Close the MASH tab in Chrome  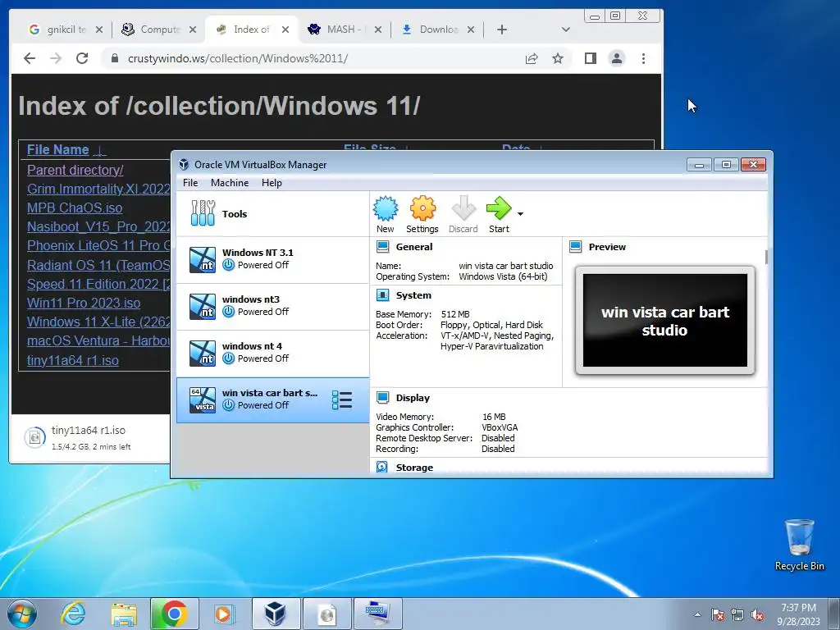click(378, 30)
